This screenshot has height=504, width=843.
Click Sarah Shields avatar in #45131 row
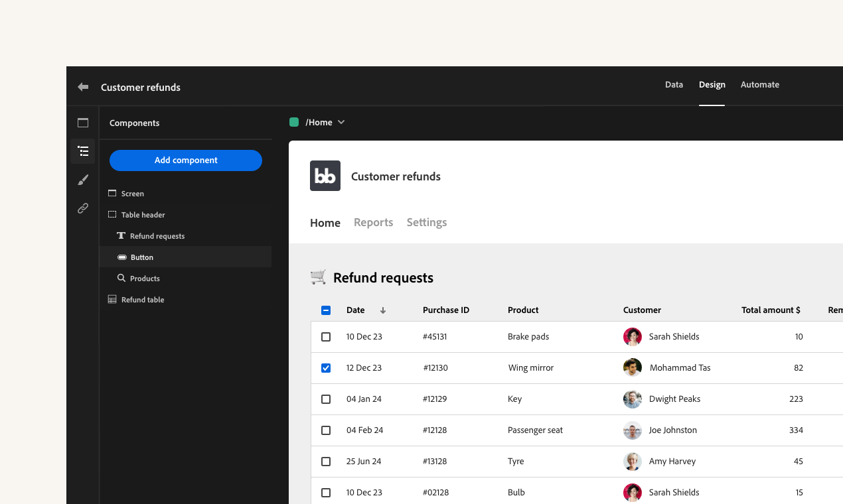633,337
